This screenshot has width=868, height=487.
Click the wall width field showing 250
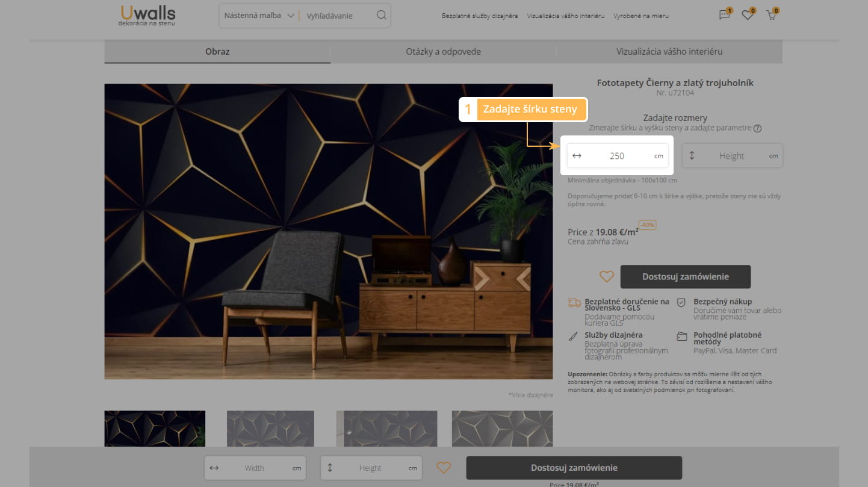(x=617, y=156)
